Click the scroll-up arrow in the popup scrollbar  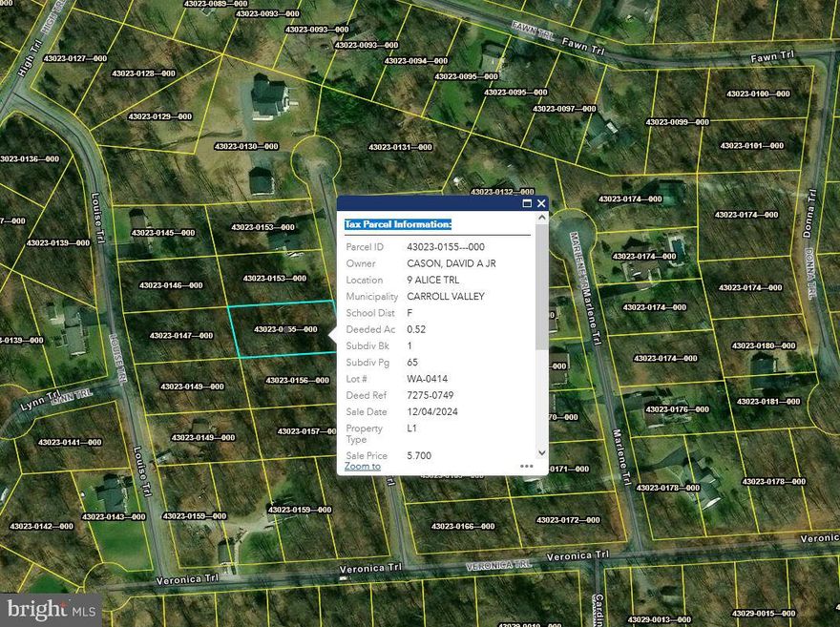(541, 215)
